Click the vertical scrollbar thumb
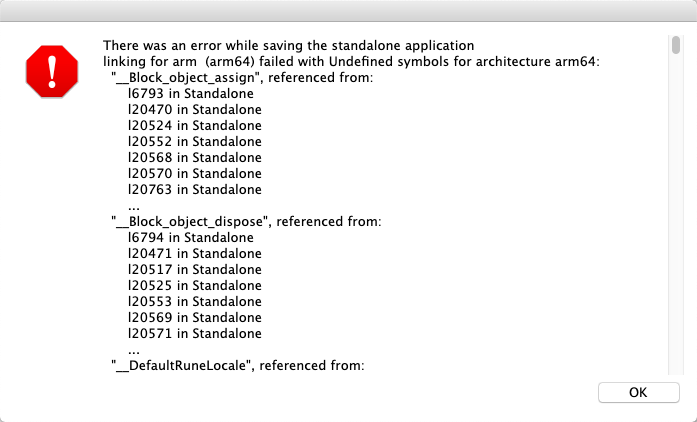Screen dimensions: 697x422 point(676,45)
